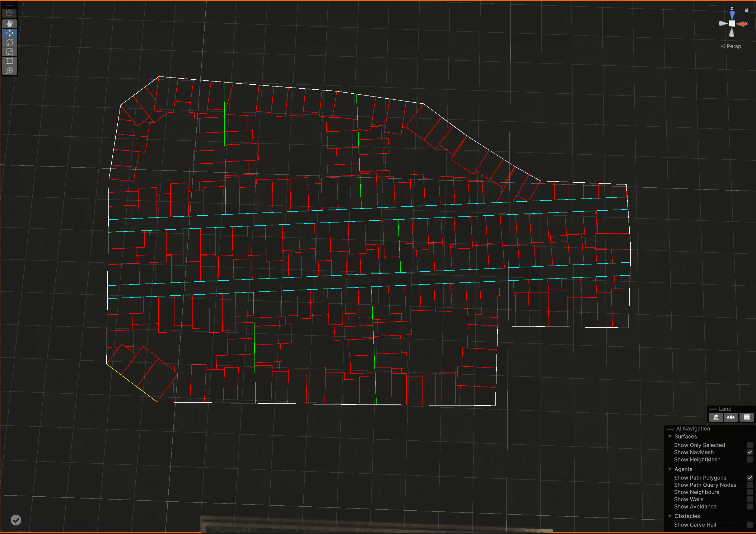Enable Show Only Selected checkbox
The width and height of the screenshot is (756, 534).
point(750,445)
